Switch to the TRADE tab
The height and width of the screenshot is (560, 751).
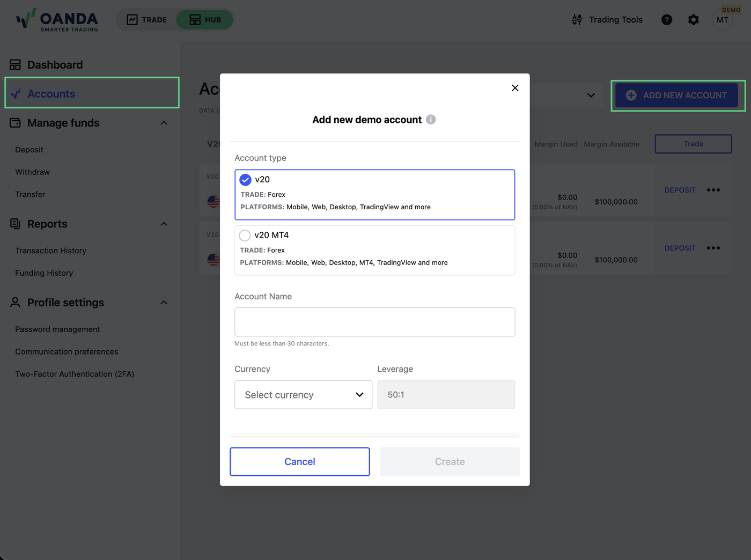coord(146,20)
